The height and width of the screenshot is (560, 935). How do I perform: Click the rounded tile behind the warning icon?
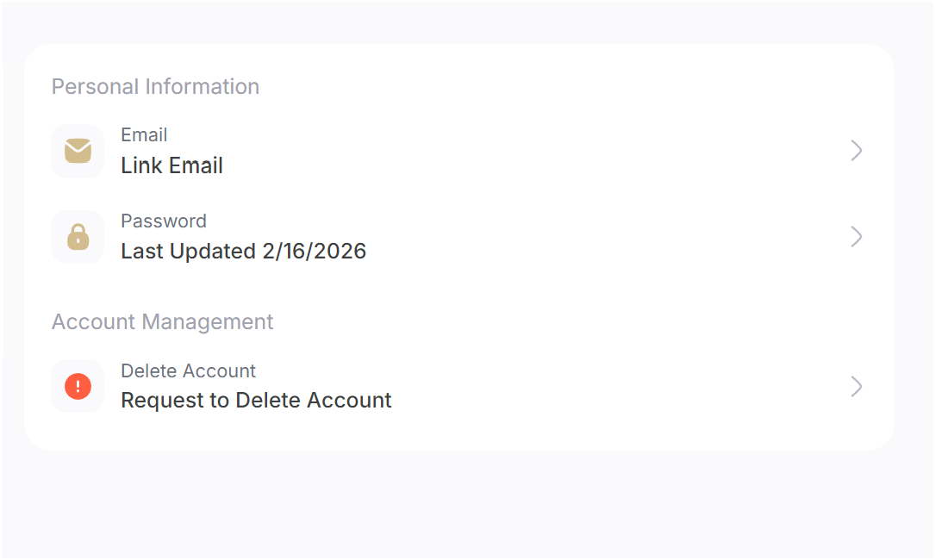pyautogui.click(x=78, y=387)
